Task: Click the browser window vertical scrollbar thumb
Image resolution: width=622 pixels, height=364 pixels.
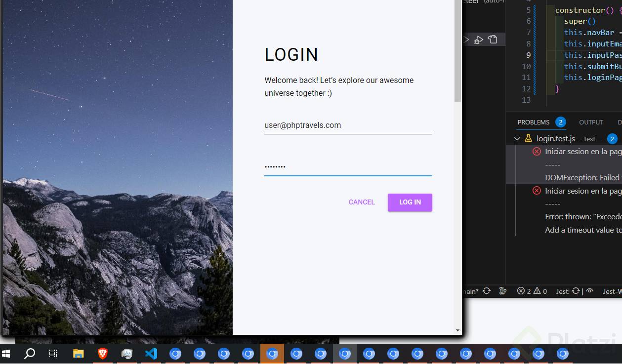Action: [458, 51]
